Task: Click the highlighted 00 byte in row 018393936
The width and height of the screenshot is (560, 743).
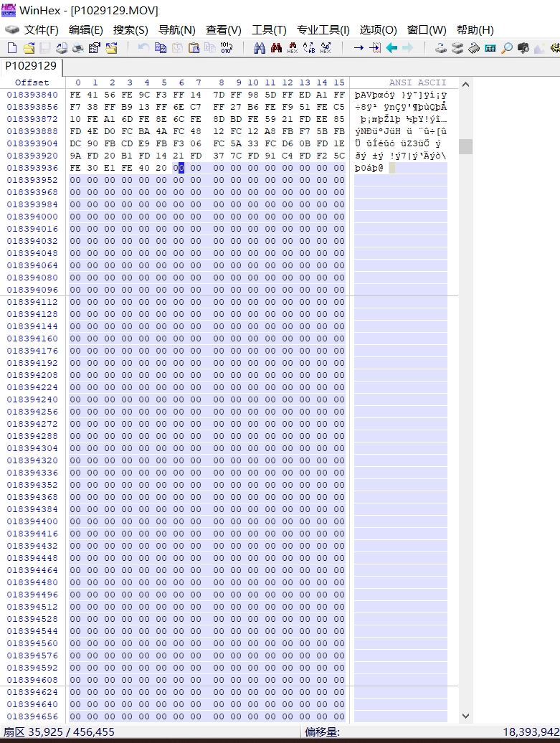Action: click(179, 168)
